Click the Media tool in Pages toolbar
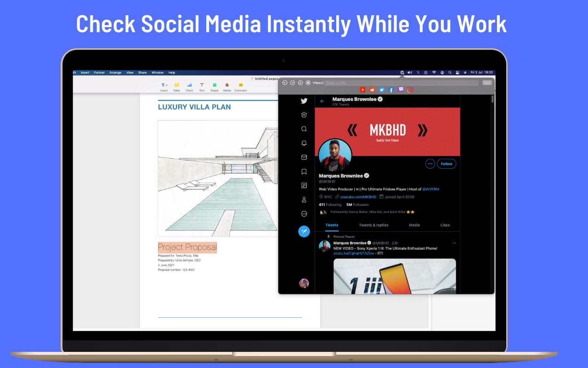The height and width of the screenshot is (368, 588). pyautogui.click(x=227, y=86)
